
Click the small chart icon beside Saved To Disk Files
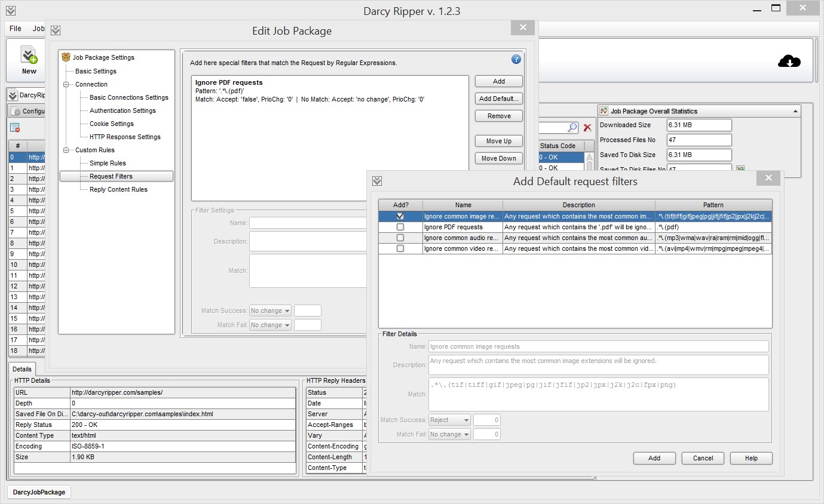tap(740, 170)
